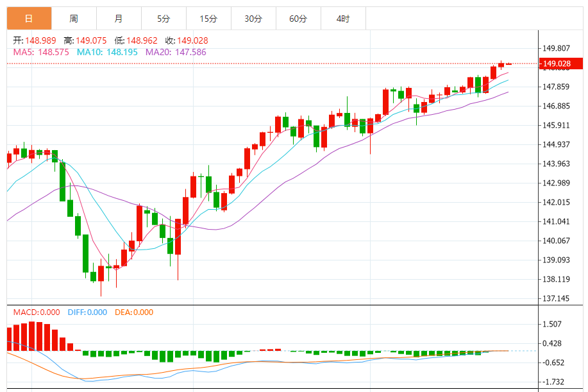Click the 141.041 price axis label
This screenshot has height=392, width=588.
point(556,221)
